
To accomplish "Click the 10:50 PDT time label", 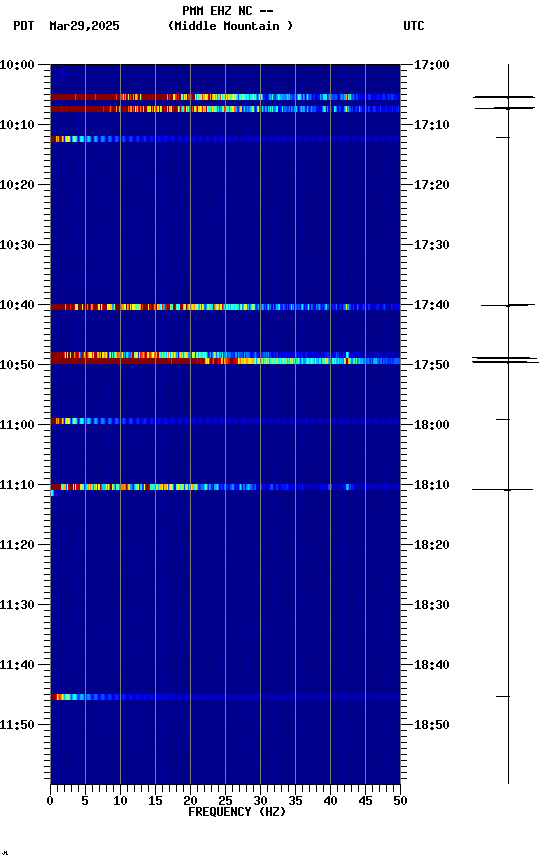I will pos(17,365).
